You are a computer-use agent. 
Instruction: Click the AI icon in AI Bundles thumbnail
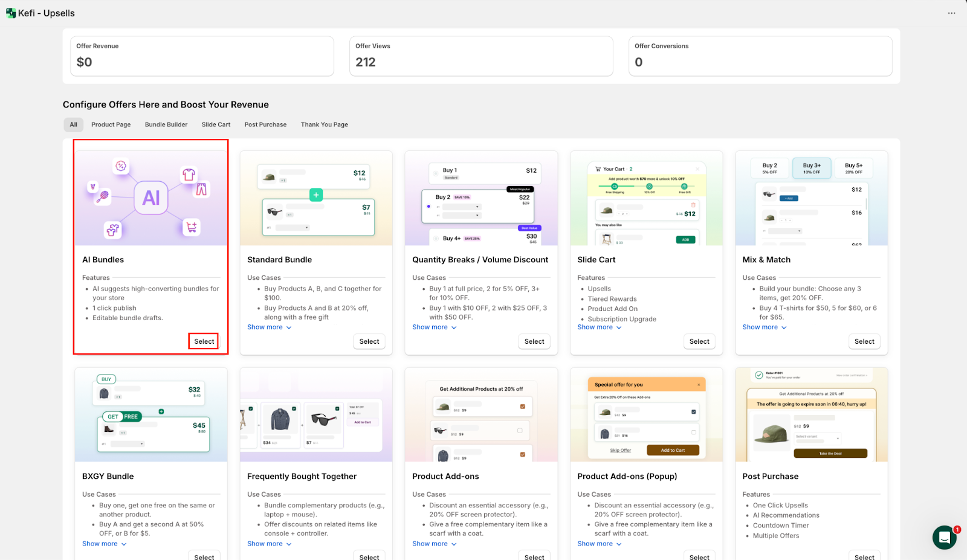(151, 198)
